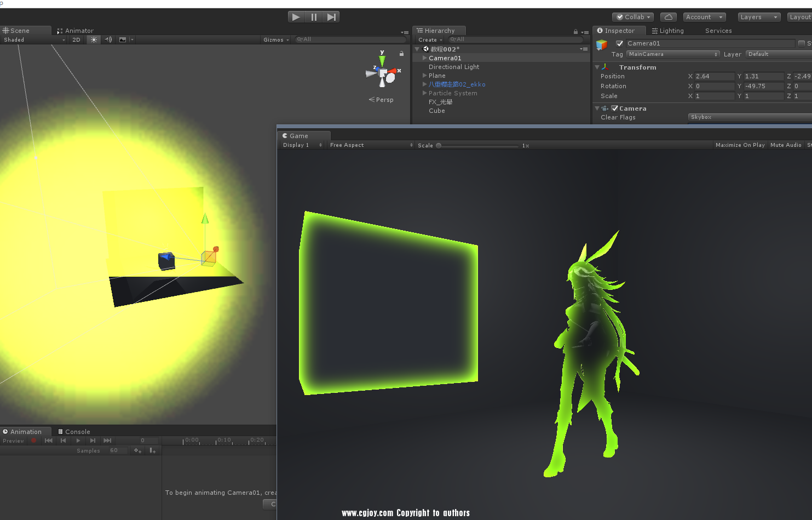Viewport: 812px width, 520px height.
Task: Click the Hierarchy search field
Action: 515,39
